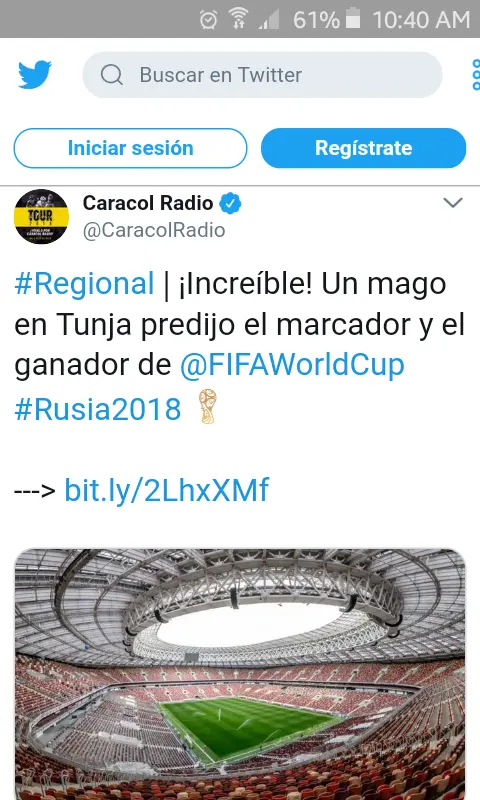This screenshot has width=480, height=800.
Task: Focus the Buscar en Twitter field
Action: 262,75
